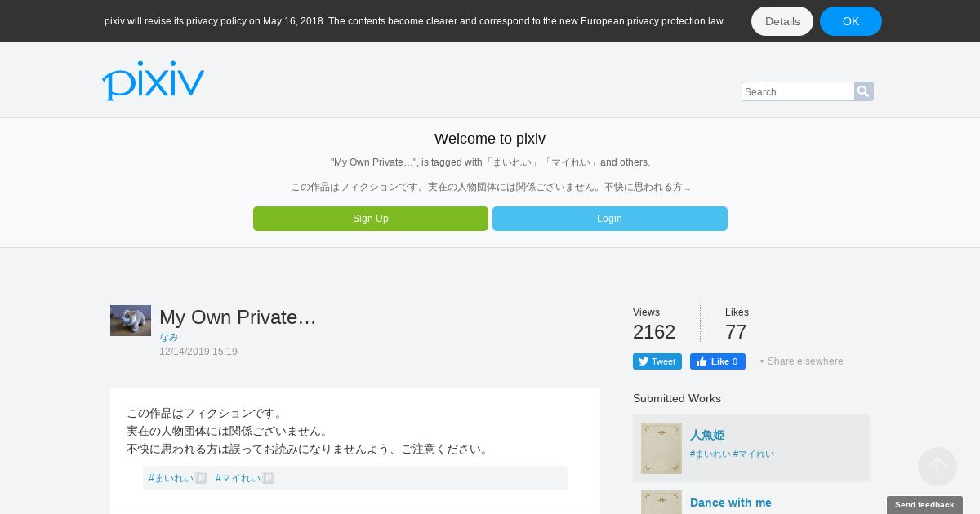Click the green Sign Up button
Image resolution: width=980 pixels, height=514 pixels.
click(x=371, y=219)
